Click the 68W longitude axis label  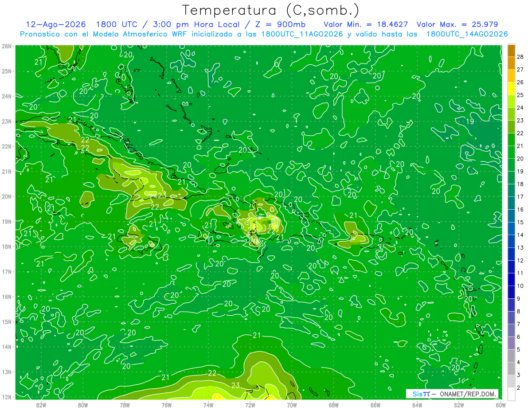tap(334, 404)
